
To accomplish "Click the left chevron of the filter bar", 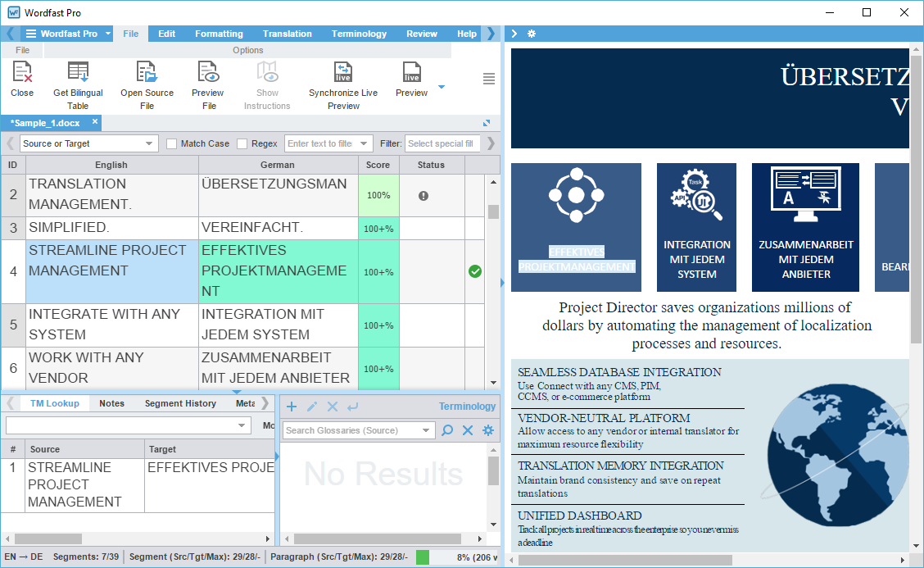I will click(x=10, y=143).
